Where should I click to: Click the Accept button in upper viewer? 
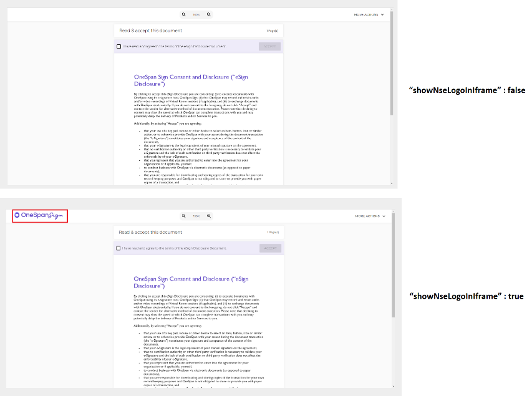(269, 47)
